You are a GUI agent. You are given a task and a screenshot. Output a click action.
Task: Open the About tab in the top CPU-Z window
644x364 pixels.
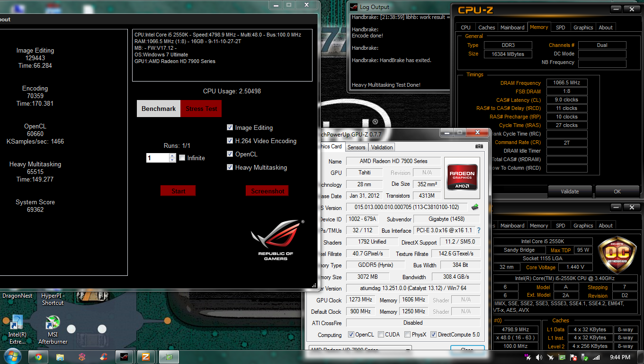point(606,27)
